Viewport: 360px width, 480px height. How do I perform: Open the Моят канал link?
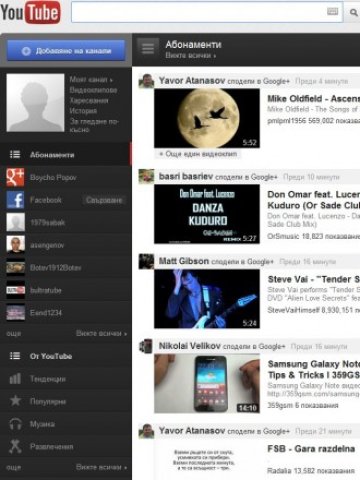[x=91, y=80]
